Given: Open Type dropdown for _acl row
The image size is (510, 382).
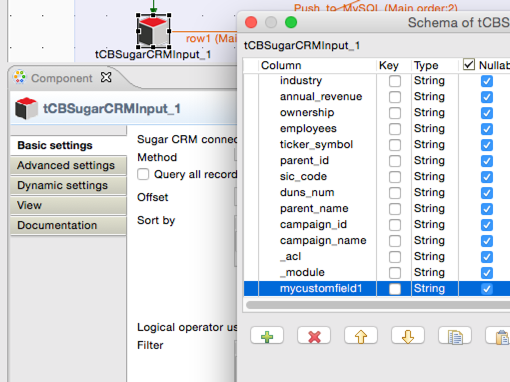Looking at the screenshot, I should (x=435, y=257).
